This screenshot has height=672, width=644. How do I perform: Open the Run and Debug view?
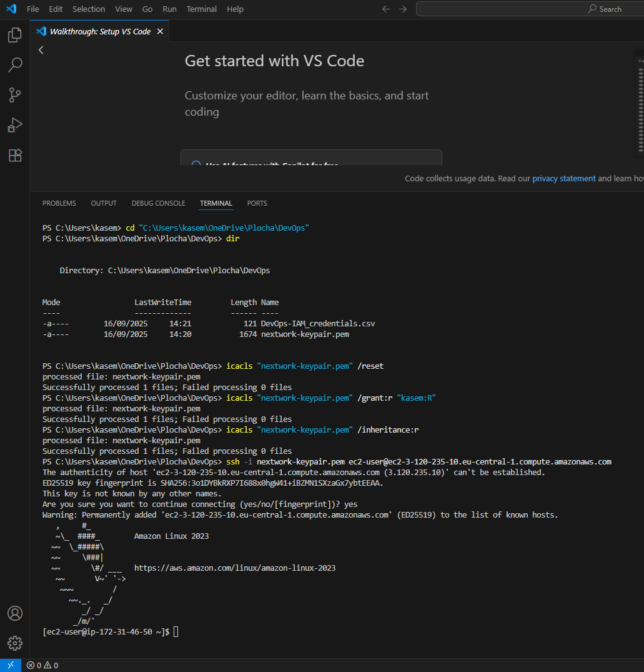click(15, 125)
